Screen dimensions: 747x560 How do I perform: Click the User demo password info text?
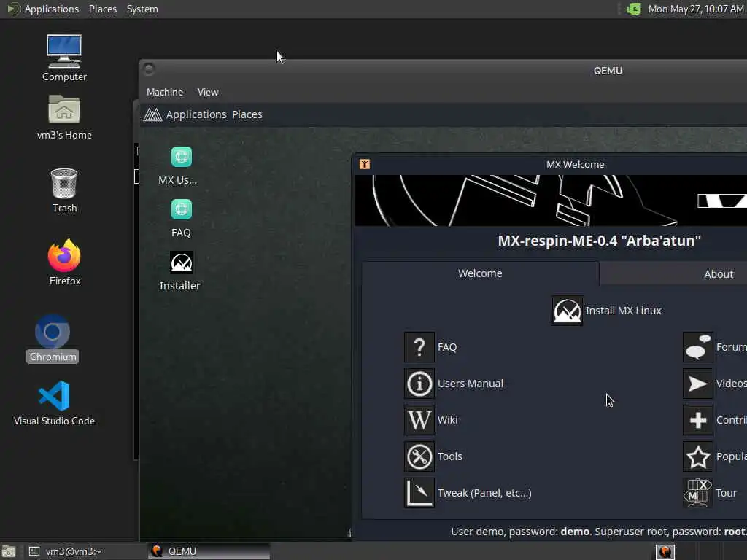[x=599, y=532]
